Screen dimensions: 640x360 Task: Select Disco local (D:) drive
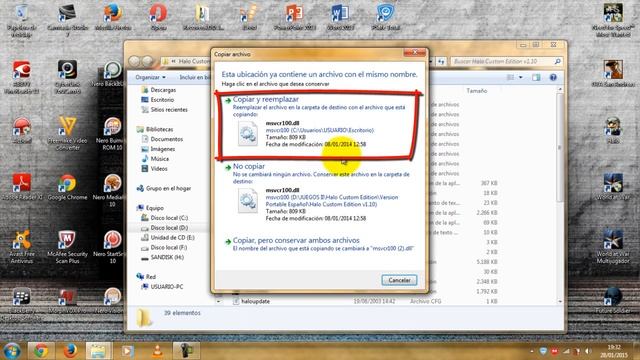point(165,227)
